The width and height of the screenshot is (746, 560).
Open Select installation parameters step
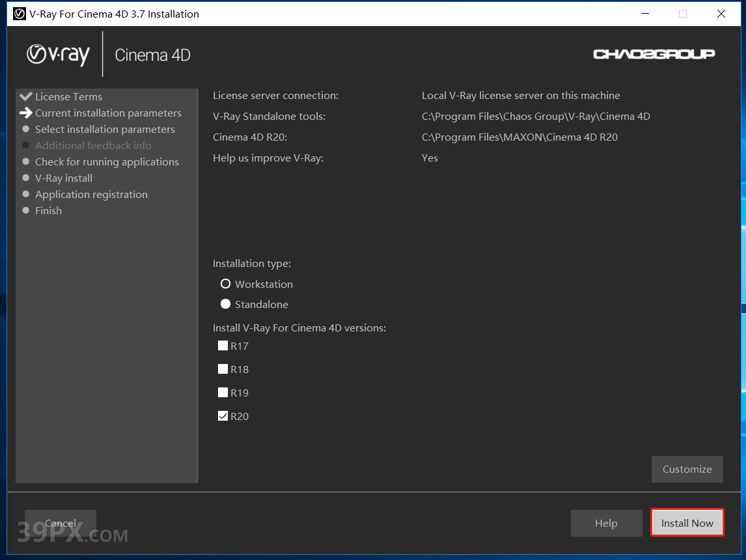pos(105,130)
